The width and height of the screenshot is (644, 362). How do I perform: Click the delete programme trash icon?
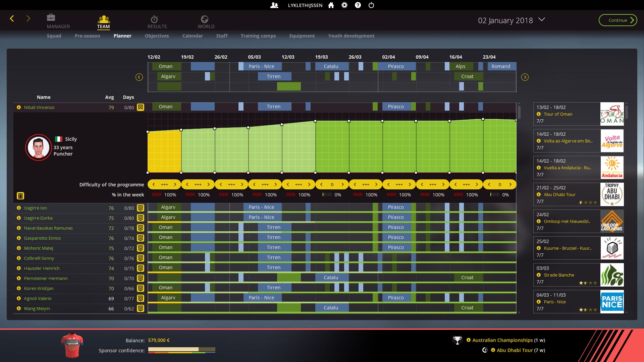(20, 196)
